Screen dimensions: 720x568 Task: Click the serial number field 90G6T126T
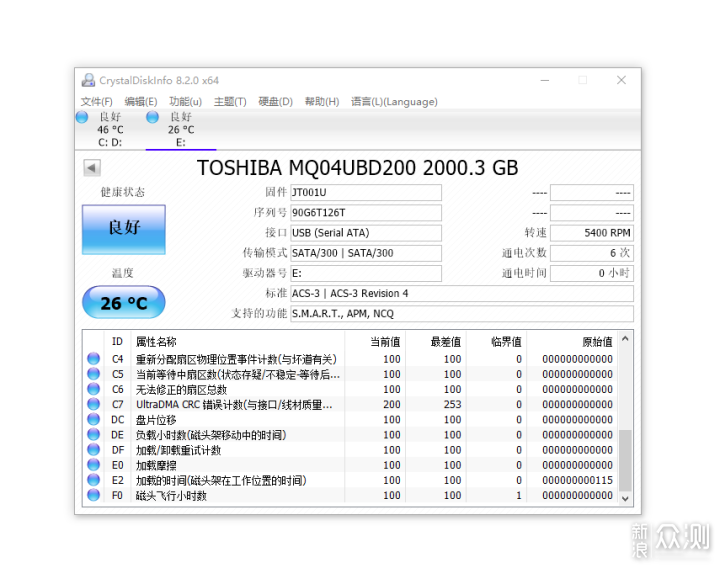(366, 213)
